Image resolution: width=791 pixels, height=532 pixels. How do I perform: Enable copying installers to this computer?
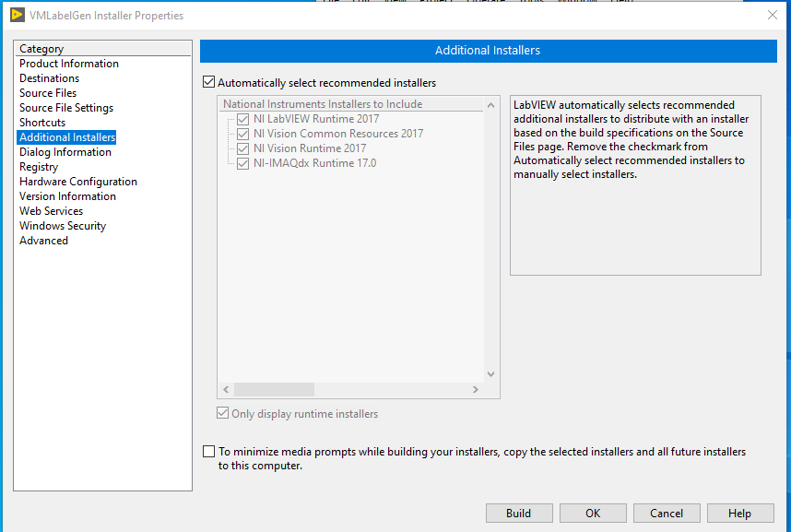click(x=209, y=451)
